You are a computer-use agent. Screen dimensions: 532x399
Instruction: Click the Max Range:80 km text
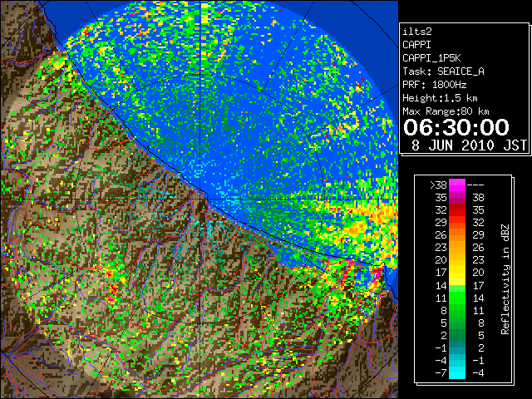(x=446, y=111)
